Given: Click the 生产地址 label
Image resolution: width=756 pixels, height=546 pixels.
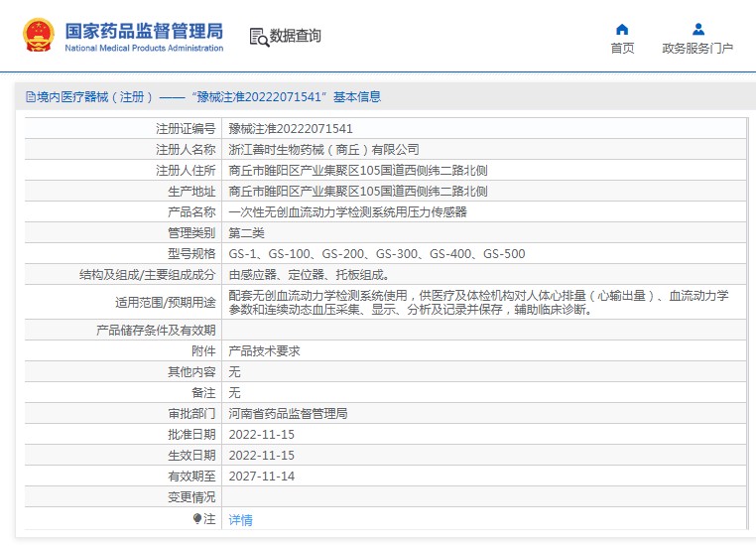Looking at the screenshot, I should tap(191, 192).
